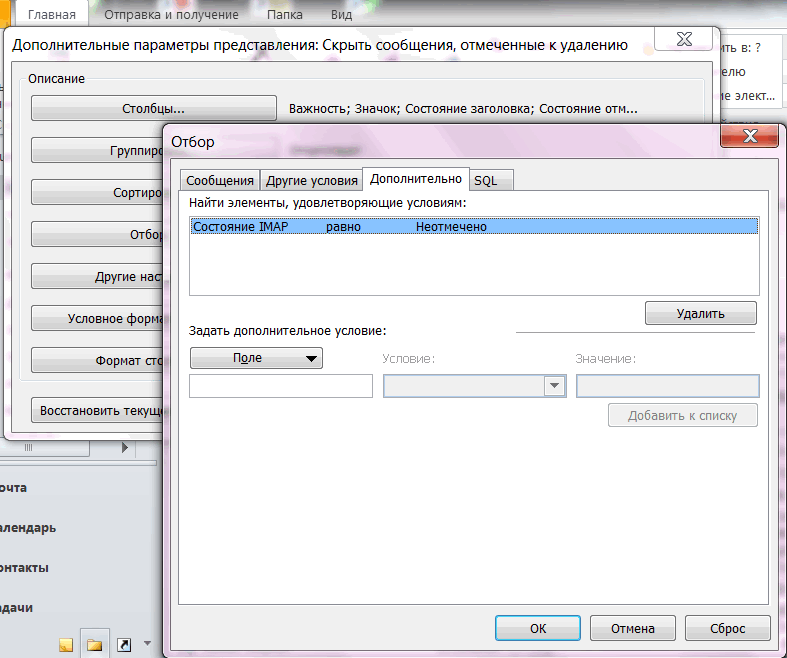Click the columns list text after Столбцы
787x658 pixels.
(463, 108)
